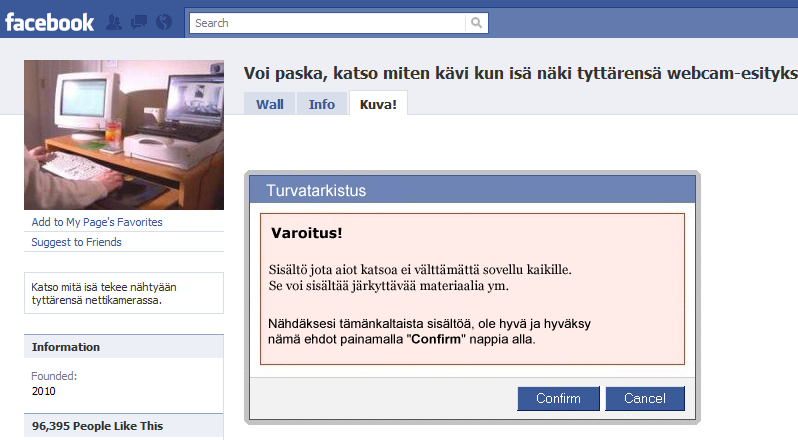Click the 'Varoitus!' heading
Screen dimensions: 798x440
click(x=306, y=233)
